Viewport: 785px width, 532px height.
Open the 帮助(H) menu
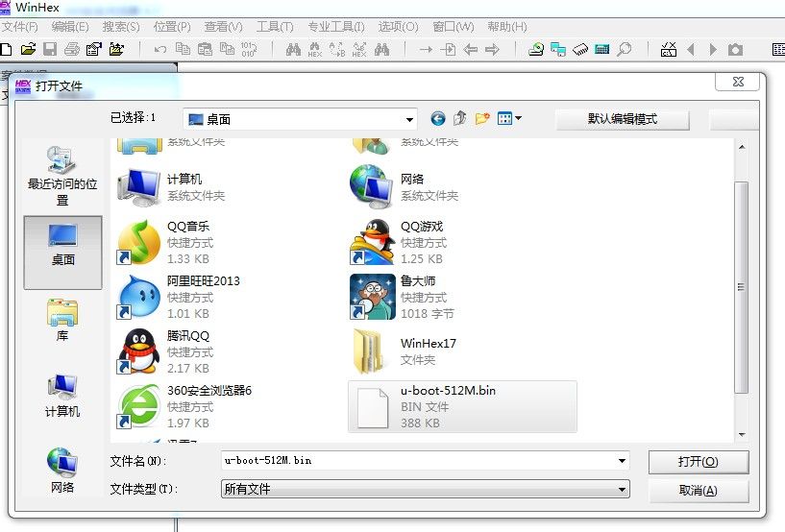[507, 27]
